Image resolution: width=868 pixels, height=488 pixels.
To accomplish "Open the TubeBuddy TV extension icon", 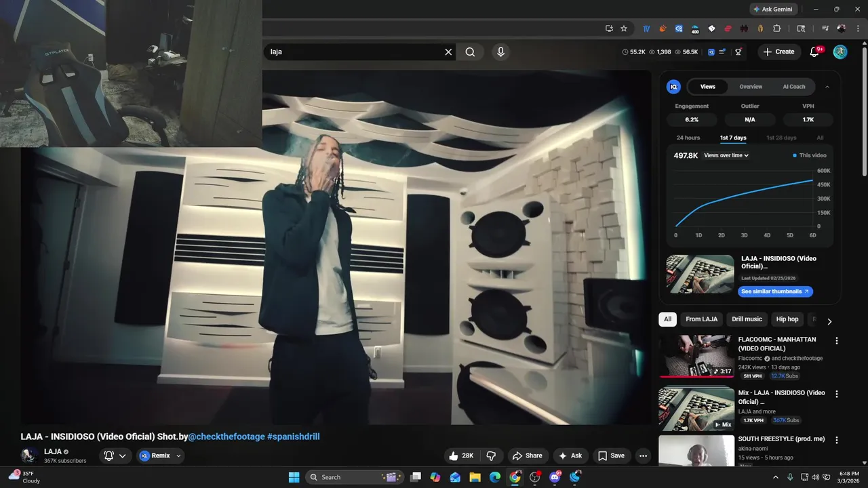I will (x=647, y=28).
